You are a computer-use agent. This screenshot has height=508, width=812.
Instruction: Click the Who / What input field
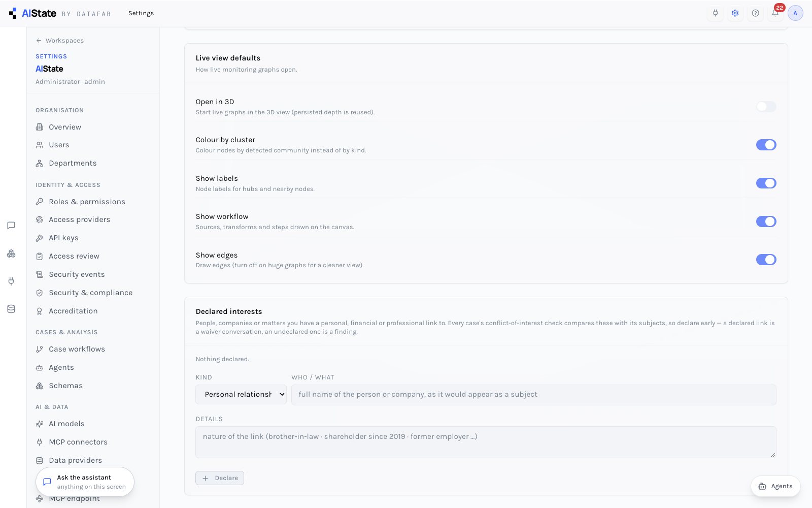click(x=534, y=395)
